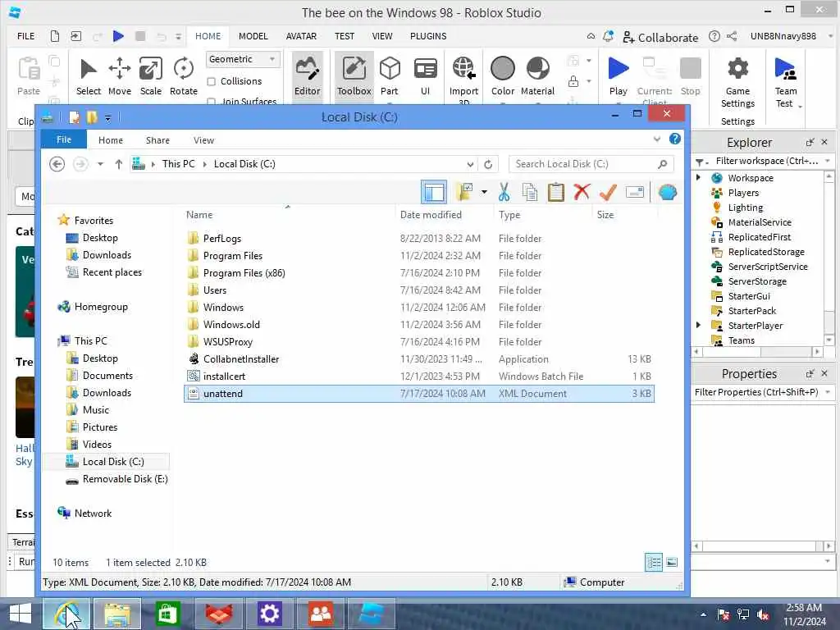Click This PC in the address breadcrumb

click(x=178, y=164)
